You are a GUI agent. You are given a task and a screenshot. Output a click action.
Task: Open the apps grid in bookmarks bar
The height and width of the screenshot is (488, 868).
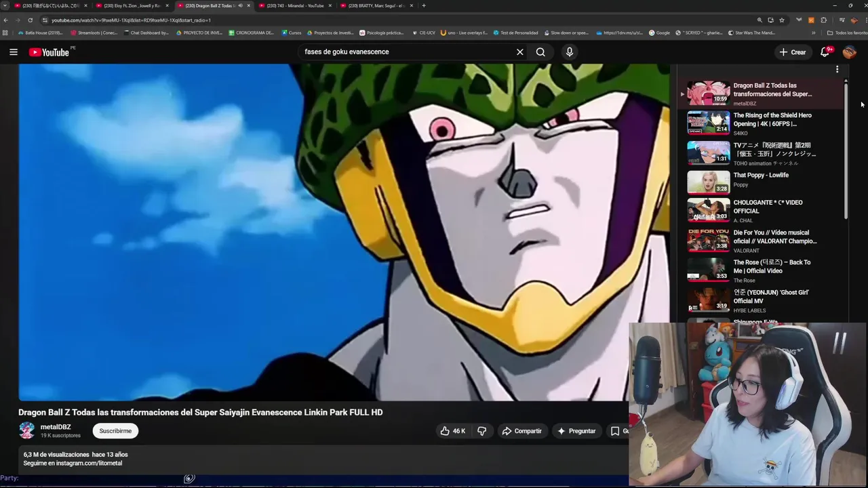click(5, 33)
